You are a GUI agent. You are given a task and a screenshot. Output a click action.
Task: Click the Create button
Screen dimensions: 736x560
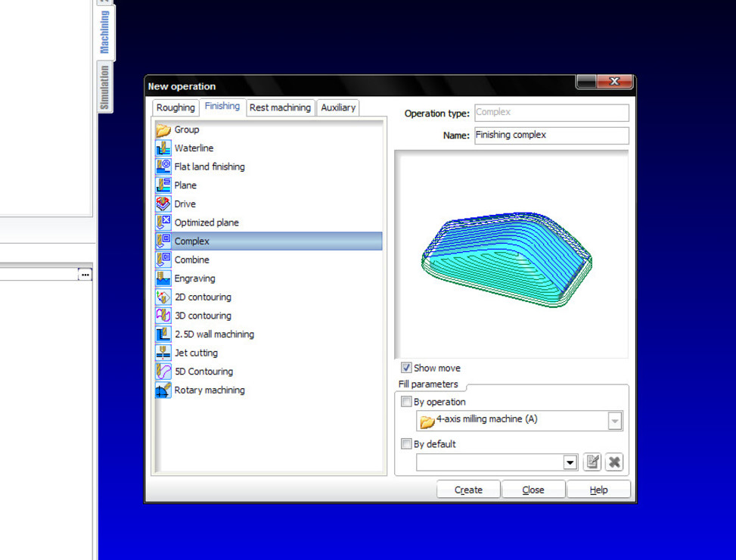pyautogui.click(x=468, y=490)
